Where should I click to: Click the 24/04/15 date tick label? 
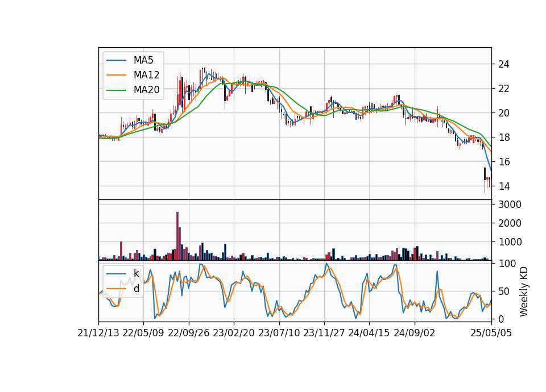tap(369, 333)
